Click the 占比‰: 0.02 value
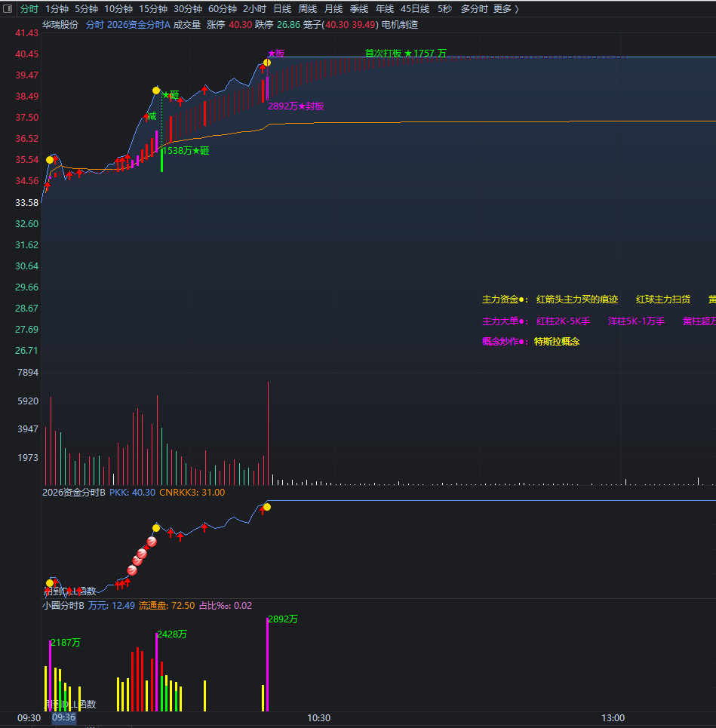716x728 pixels. (226, 606)
